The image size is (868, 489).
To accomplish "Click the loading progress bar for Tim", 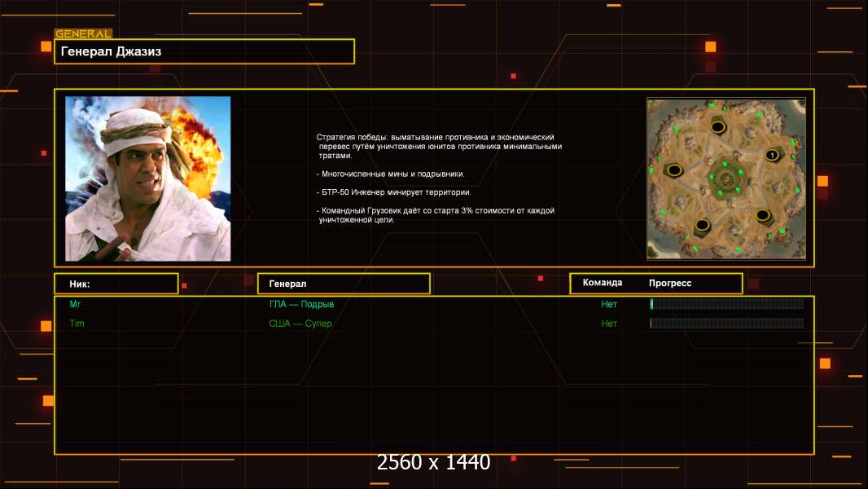I will click(x=727, y=324).
